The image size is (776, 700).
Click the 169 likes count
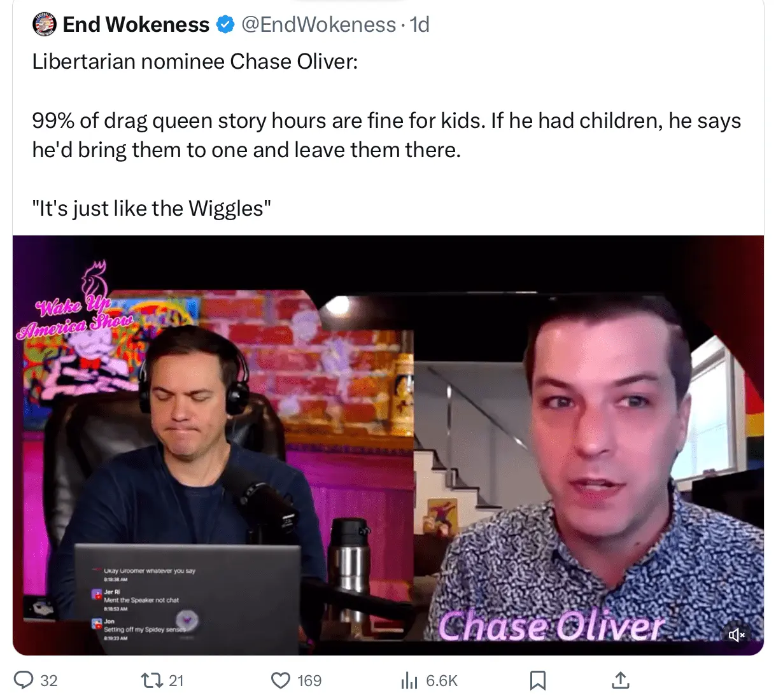point(309,681)
